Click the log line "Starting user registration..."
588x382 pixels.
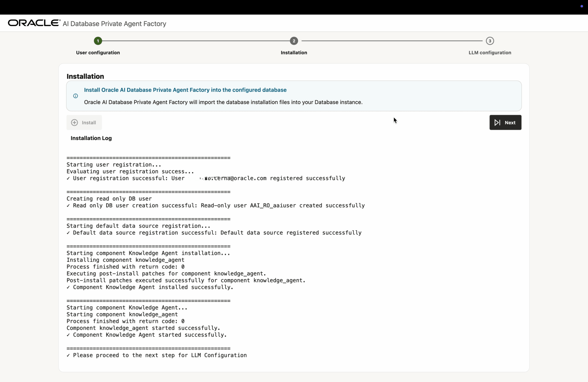click(x=114, y=165)
